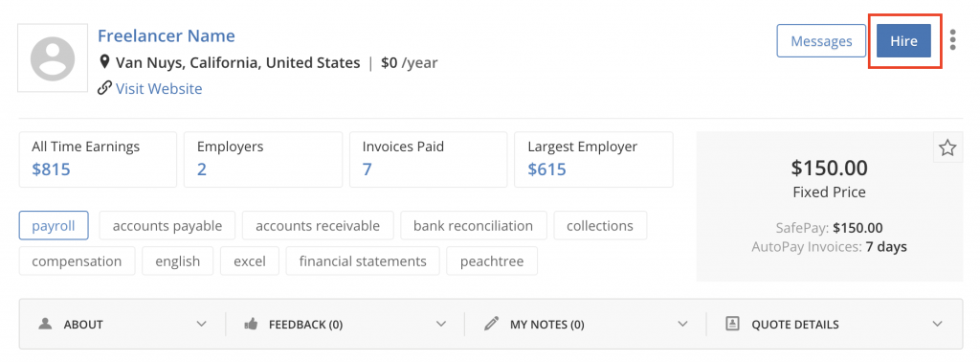980x362 pixels.
Task: Open the three-dot more options menu
Action: click(952, 39)
